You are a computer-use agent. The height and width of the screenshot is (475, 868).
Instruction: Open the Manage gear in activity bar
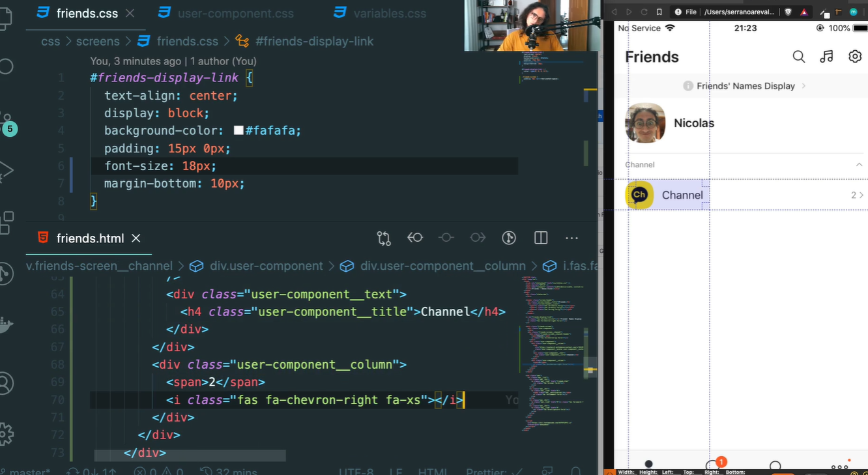coord(6,434)
